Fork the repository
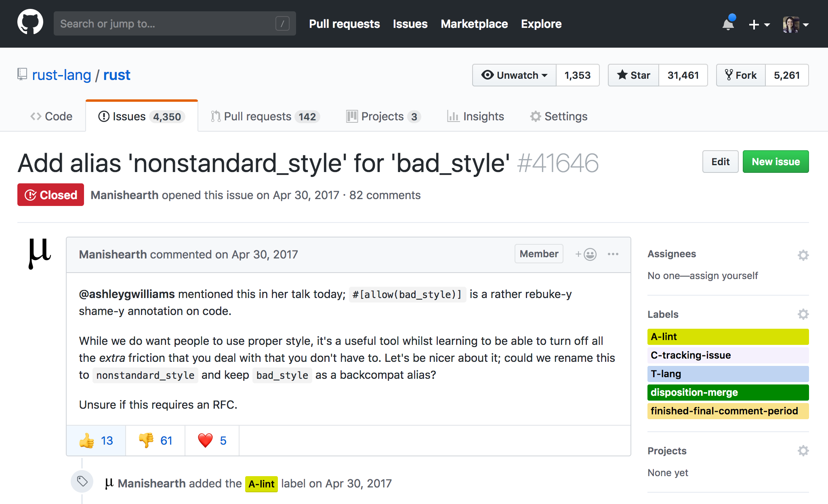Image resolution: width=828 pixels, height=504 pixels. click(x=741, y=75)
